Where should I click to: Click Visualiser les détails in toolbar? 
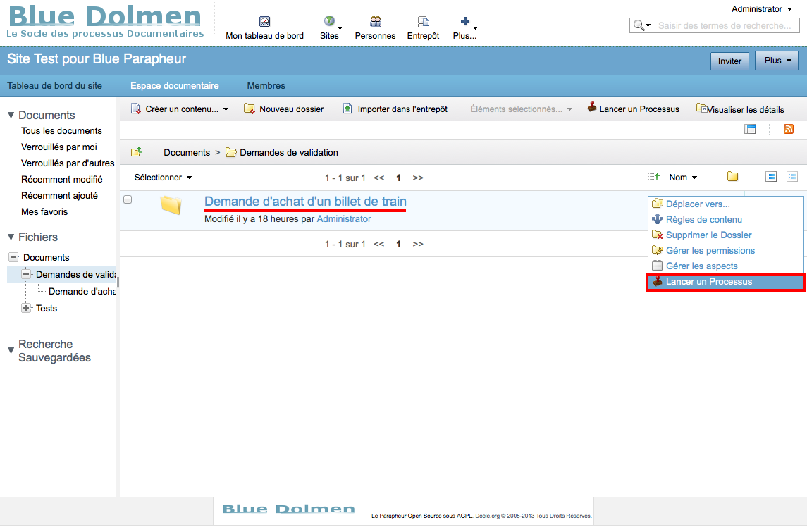click(740, 109)
